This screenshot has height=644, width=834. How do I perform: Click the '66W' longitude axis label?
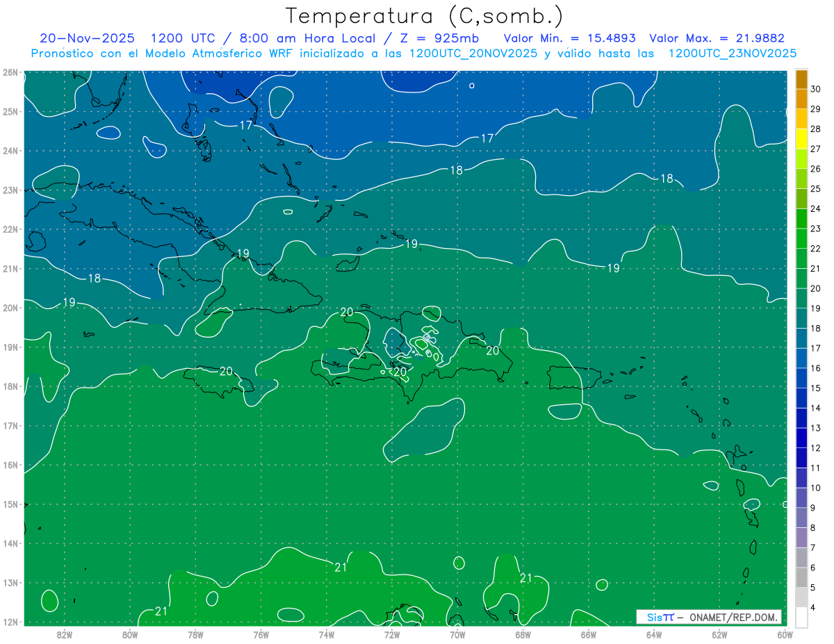click(x=588, y=634)
